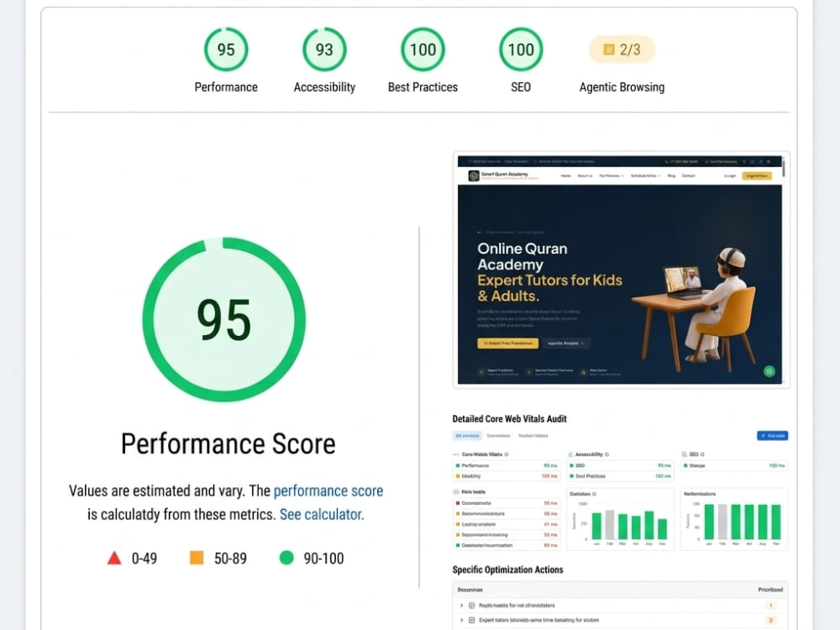840x630 pixels.
Task: Click the Performance 95 score gauge
Action: click(225, 50)
